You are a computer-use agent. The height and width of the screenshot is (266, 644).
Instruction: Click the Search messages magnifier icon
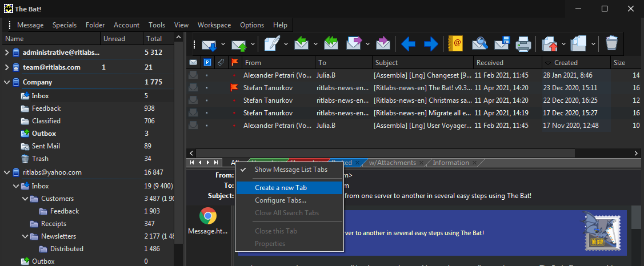(x=479, y=44)
